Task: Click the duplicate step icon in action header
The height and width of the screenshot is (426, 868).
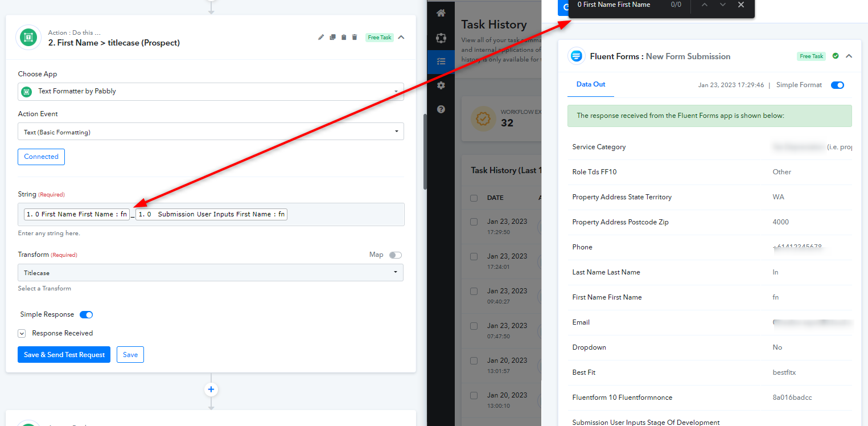Action: tap(332, 38)
